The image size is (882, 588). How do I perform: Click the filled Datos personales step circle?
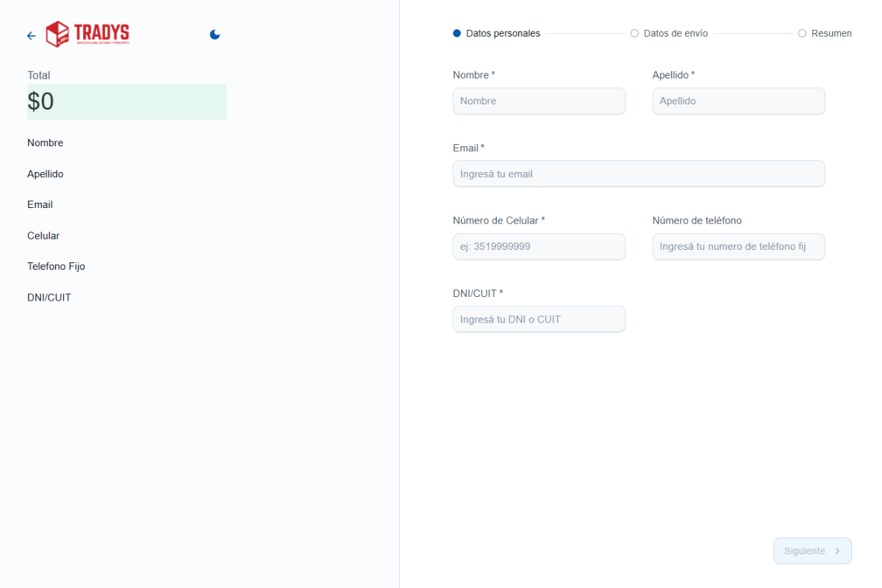[x=457, y=33]
